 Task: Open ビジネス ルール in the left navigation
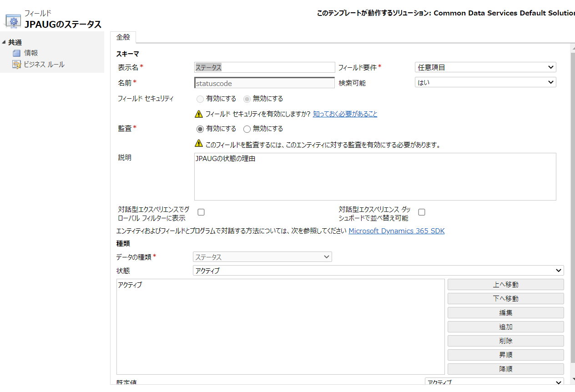pyautogui.click(x=44, y=65)
